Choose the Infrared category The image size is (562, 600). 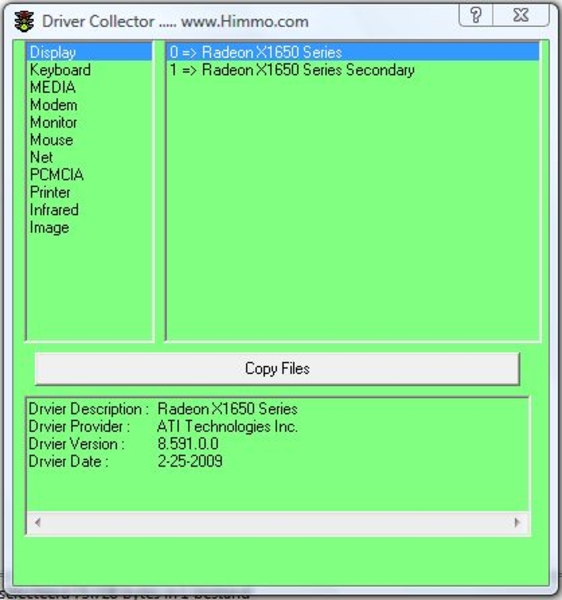click(54, 210)
